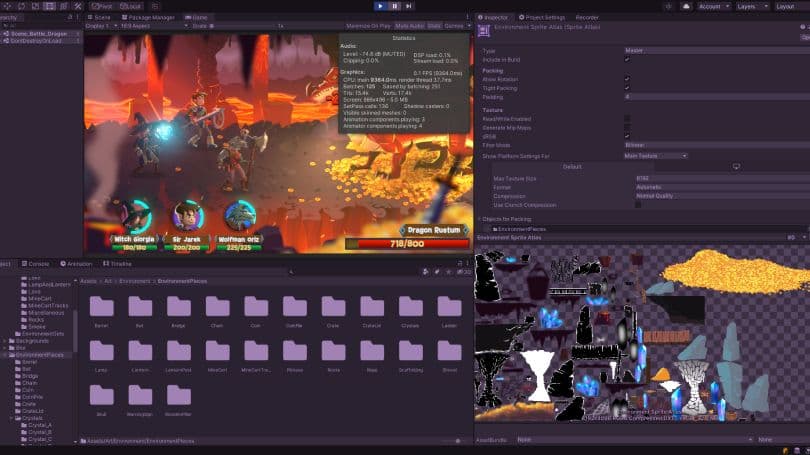Switch to the Console tab

[35, 264]
